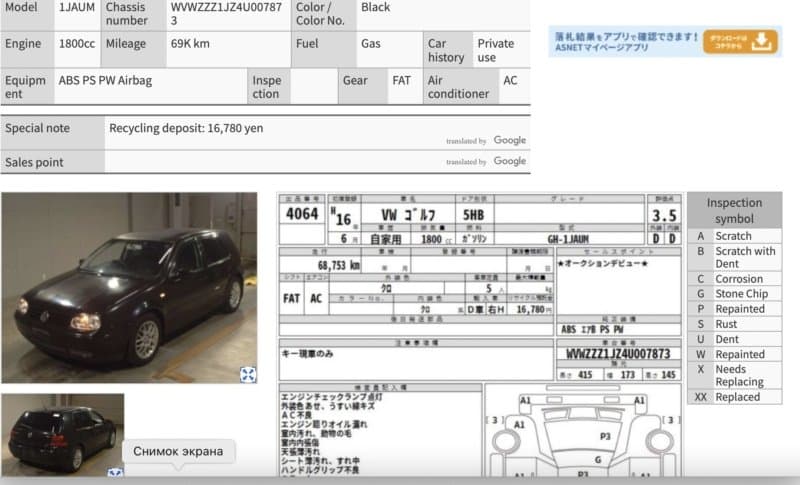Enlarge front car photo via expand icon
The width and height of the screenshot is (800, 485).
click(248, 375)
